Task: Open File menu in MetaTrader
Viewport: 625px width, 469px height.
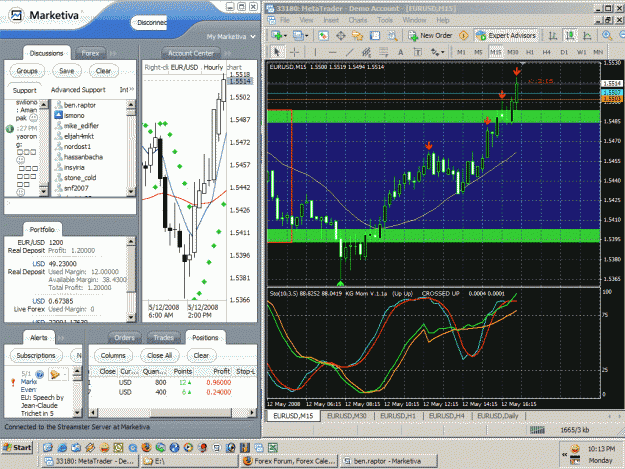Action: point(285,20)
